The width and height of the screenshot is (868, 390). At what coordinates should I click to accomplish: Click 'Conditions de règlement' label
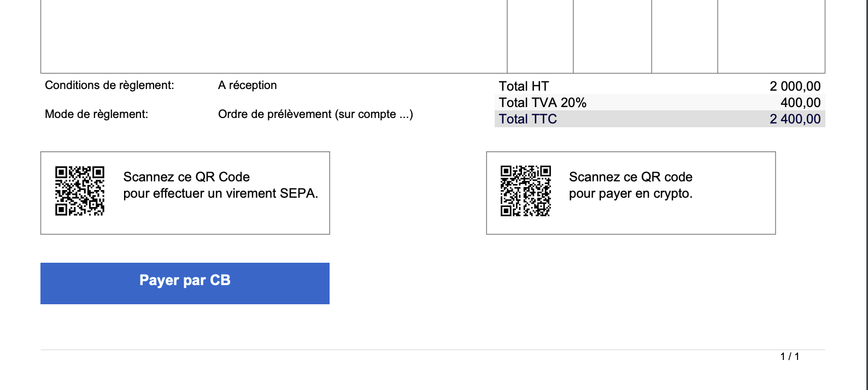(109, 85)
